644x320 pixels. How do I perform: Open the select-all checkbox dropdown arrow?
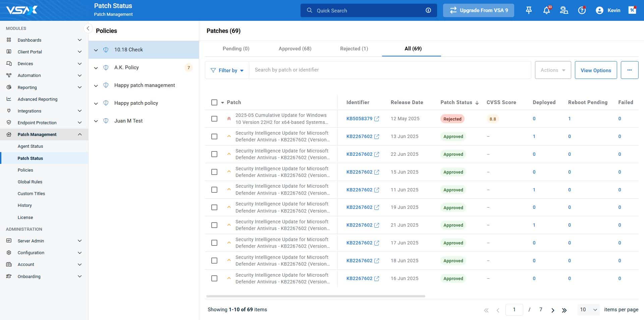click(222, 103)
